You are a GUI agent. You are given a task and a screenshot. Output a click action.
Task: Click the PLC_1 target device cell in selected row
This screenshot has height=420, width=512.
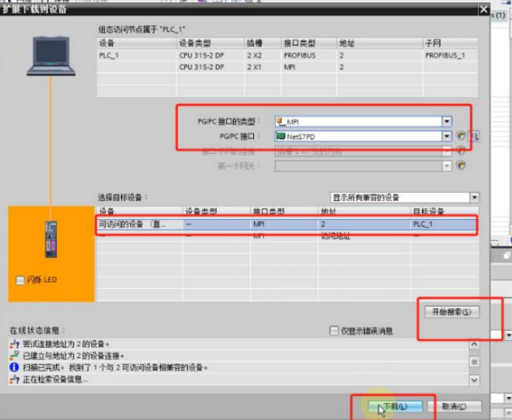pyautogui.click(x=422, y=224)
